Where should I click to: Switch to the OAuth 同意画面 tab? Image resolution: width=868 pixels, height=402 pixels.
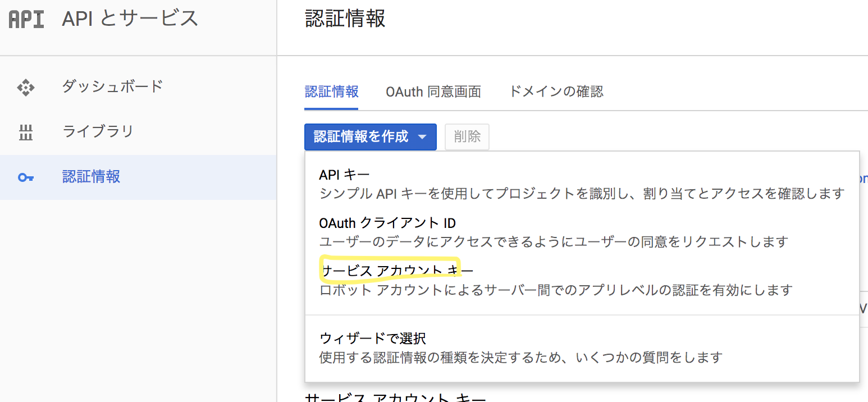coord(433,92)
